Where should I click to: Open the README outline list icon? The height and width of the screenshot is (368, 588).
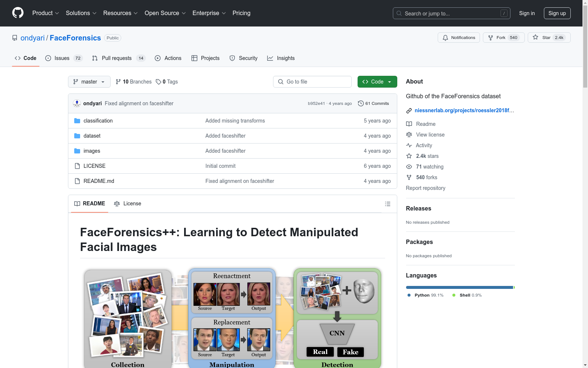[x=388, y=204]
